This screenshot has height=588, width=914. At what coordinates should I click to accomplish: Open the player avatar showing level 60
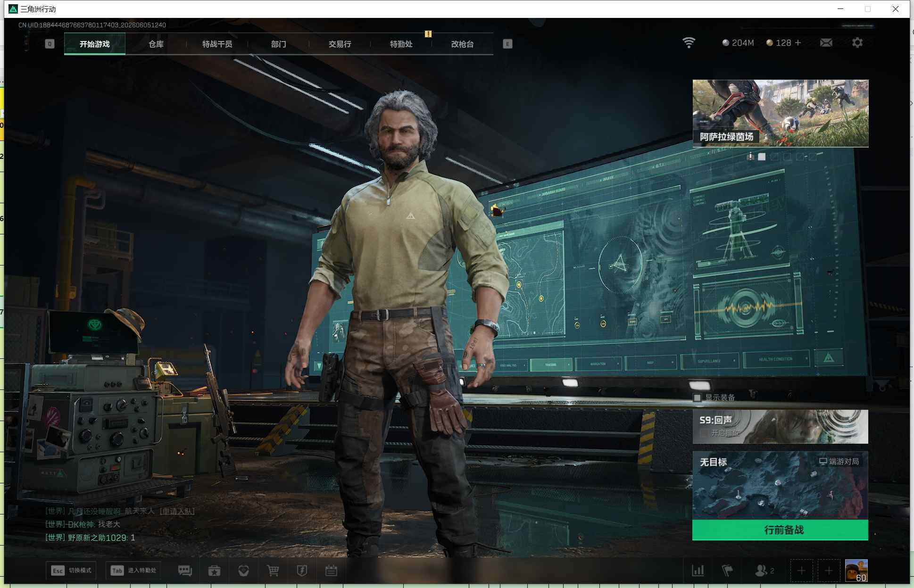tap(856, 571)
